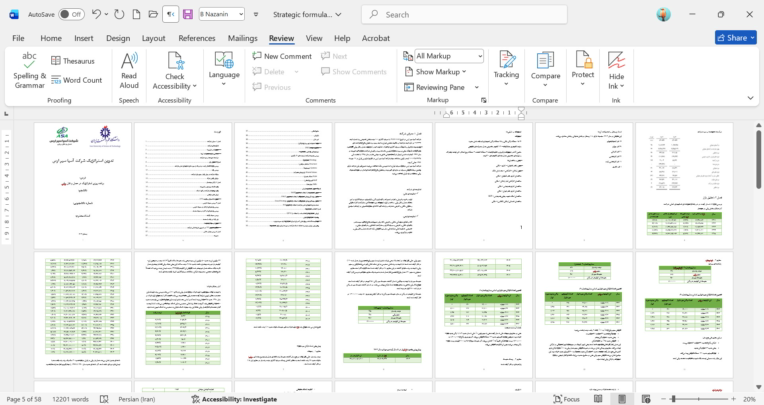The width and height of the screenshot is (764, 405).
Task: Toggle the Reviewing Pane
Action: pyautogui.click(x=435, y=87)
